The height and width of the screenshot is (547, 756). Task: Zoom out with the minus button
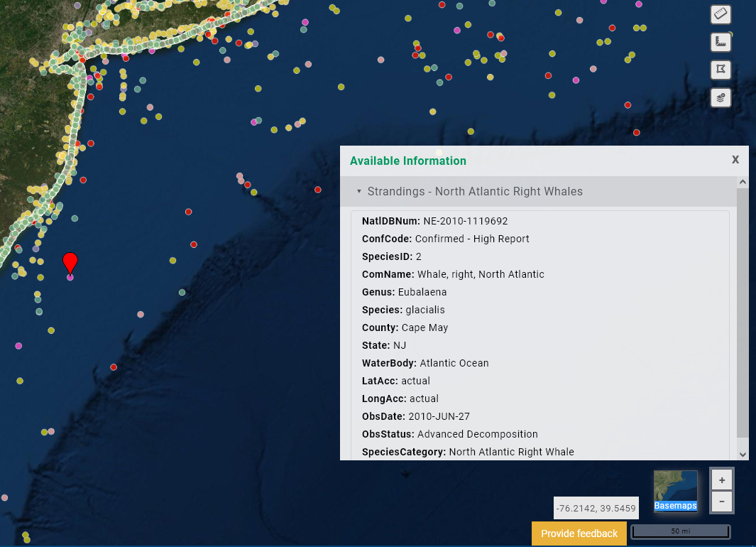[722, 502]
